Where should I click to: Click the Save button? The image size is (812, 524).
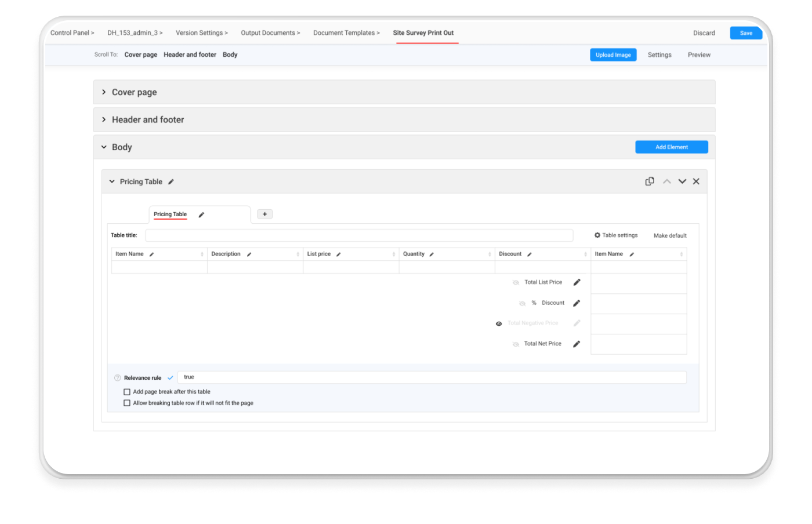click(746, 33)
